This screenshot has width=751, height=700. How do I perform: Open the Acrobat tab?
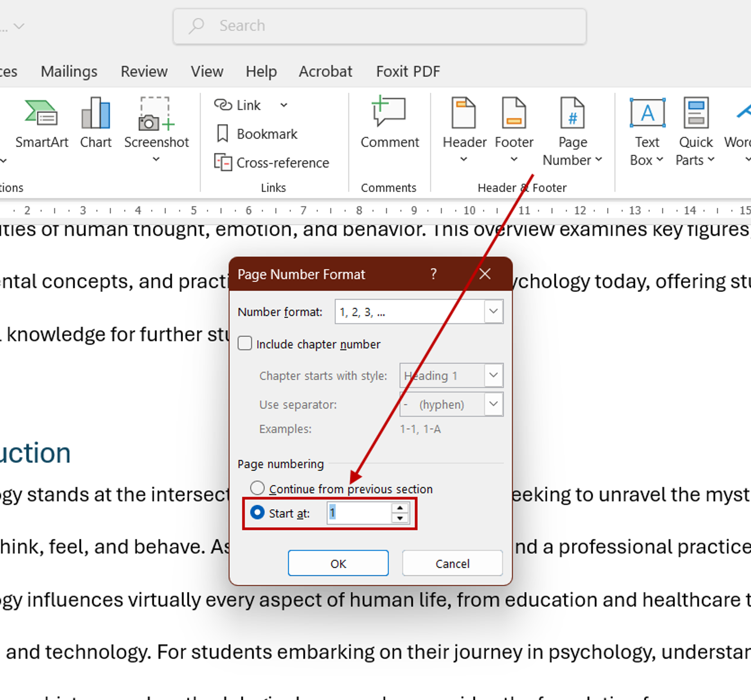tap(325, 71)
